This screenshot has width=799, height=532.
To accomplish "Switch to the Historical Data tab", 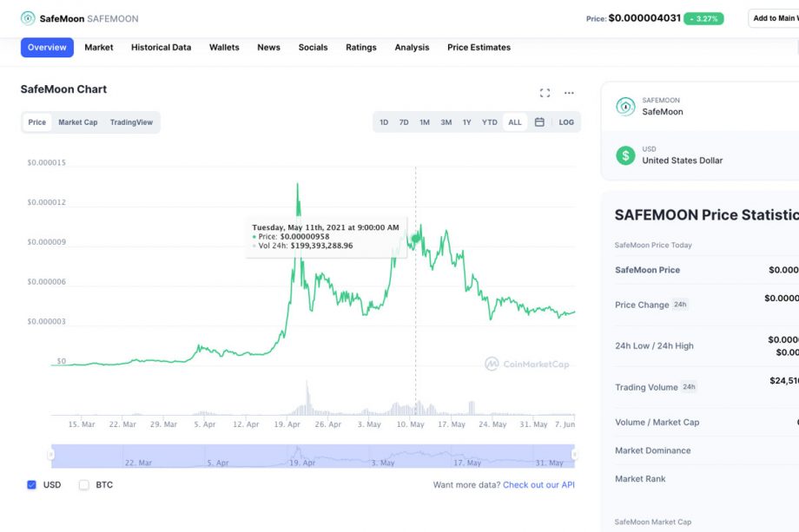I will 161,48.
